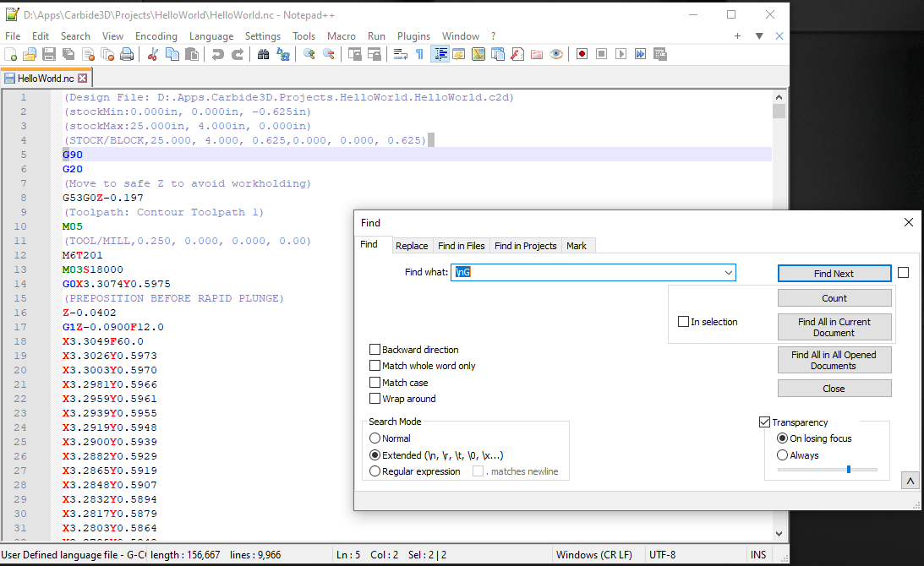Click the Count button
Screen dimensions: 924x566
pyautogui.click(x=834, y=298)
